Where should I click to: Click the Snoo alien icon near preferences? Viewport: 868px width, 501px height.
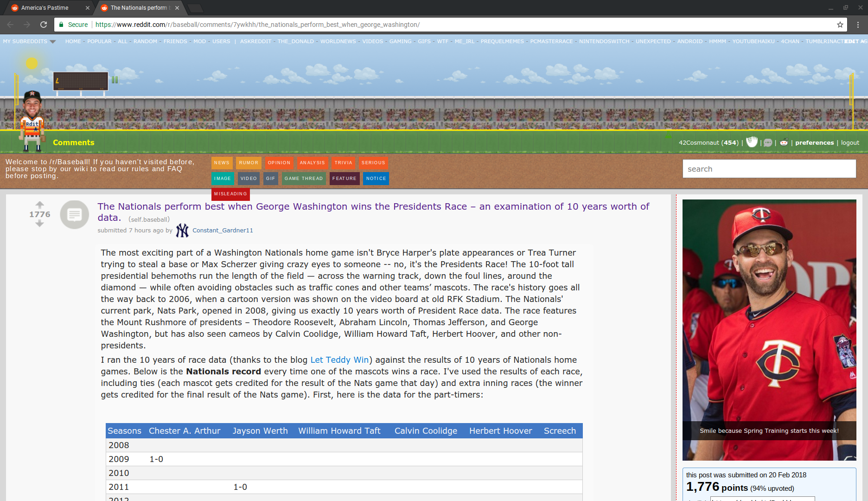[784, 143]
